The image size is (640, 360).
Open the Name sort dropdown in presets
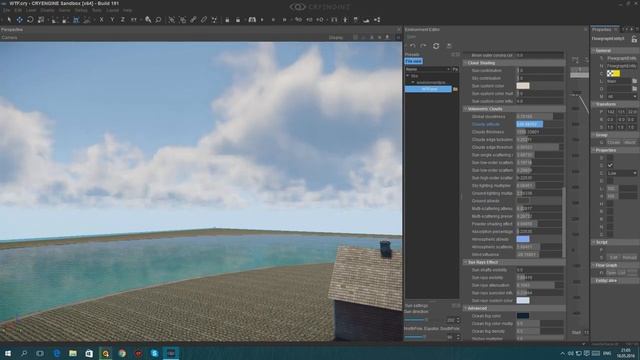pyautogui.click(x=427, y=69)
